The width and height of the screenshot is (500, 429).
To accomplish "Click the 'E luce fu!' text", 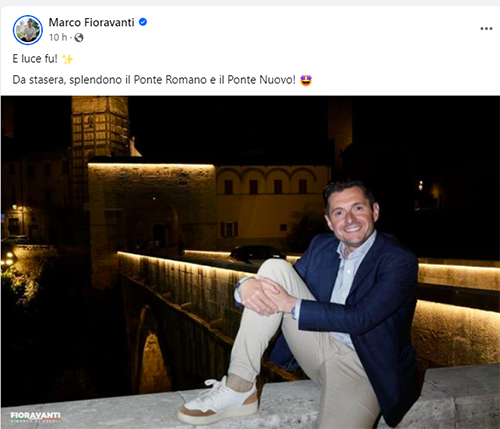I will [35, 59].
